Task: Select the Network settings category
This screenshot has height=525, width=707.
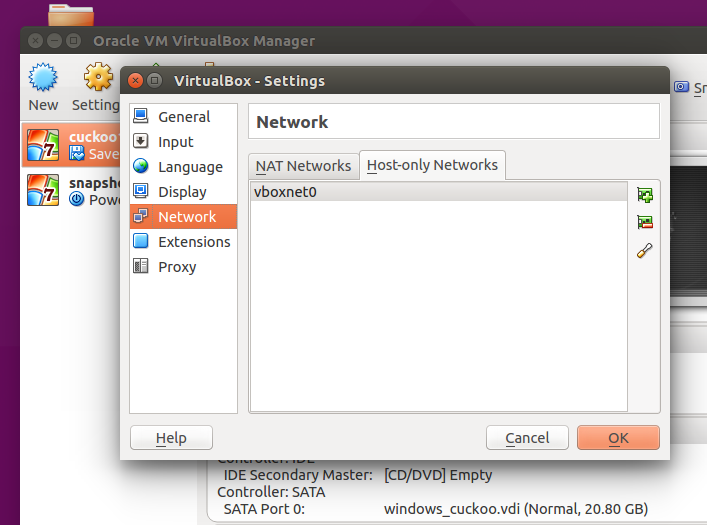Action: [184, 217]
